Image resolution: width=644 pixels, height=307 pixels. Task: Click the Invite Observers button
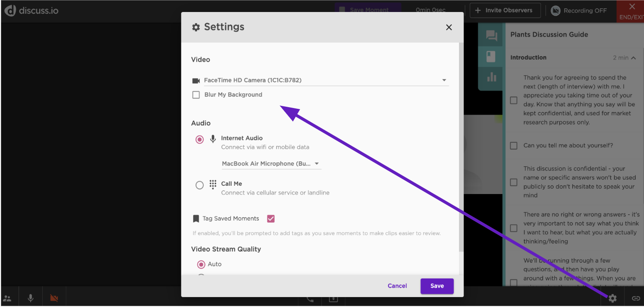(505, 10)
